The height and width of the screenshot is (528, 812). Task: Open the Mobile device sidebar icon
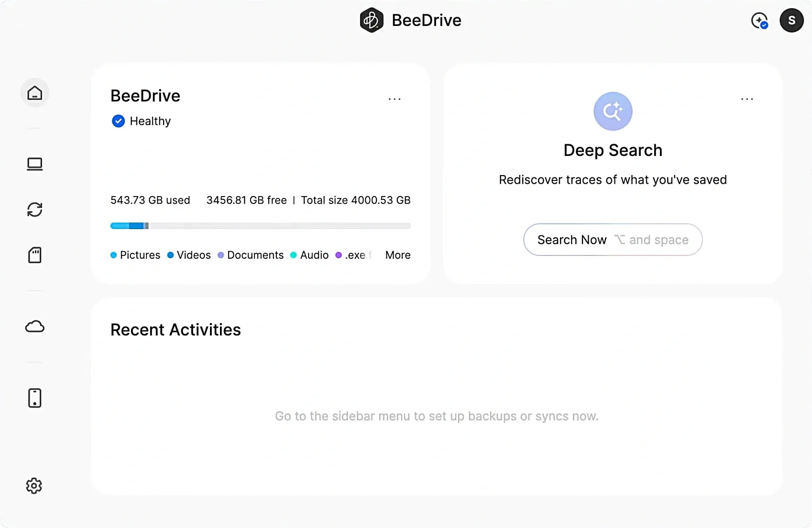point(34,398)
